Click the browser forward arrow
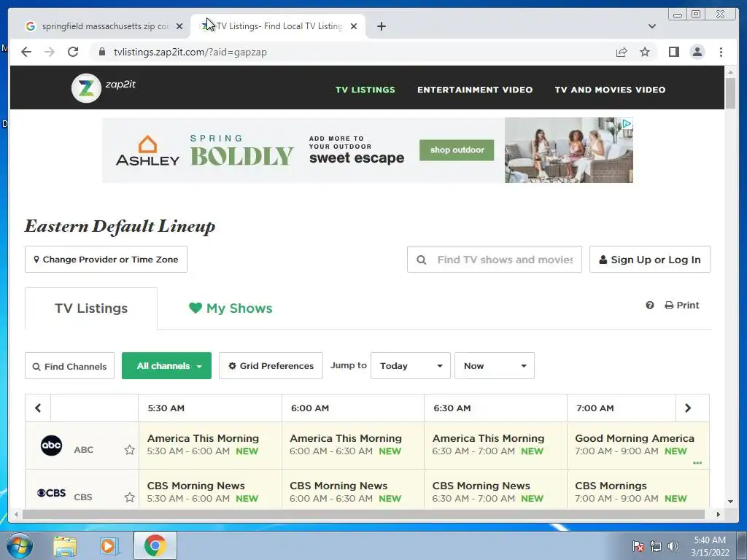This screenshot has width=747, height=560. [x=50, y=52]
